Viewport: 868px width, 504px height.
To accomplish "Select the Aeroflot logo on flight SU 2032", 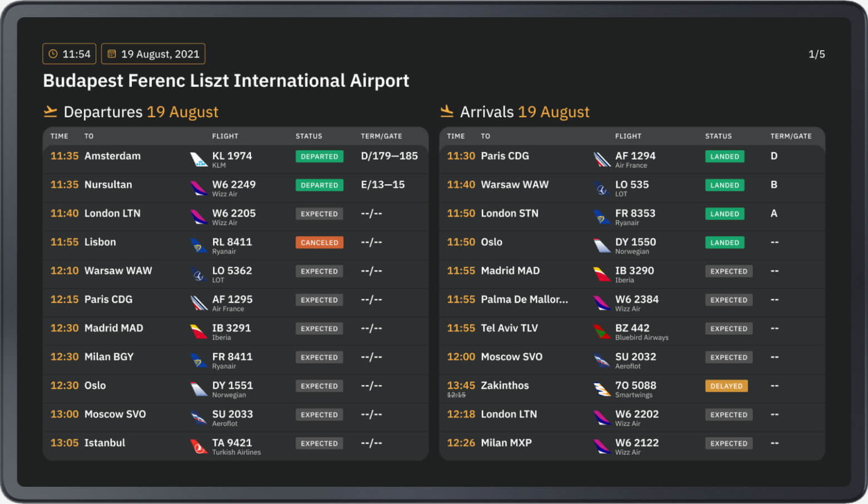I will pyautogui.click(x=601, y=360).
